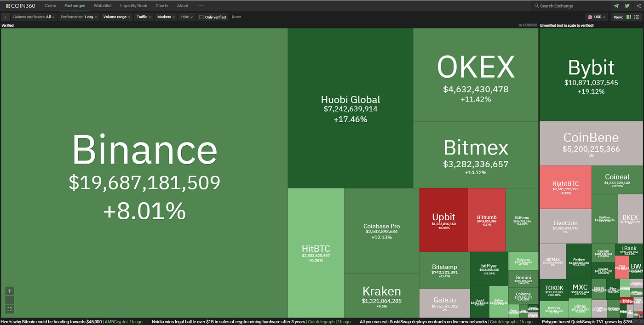Toggle fullscreen map icon
This screenshot has height=325, width=644.
10,309
